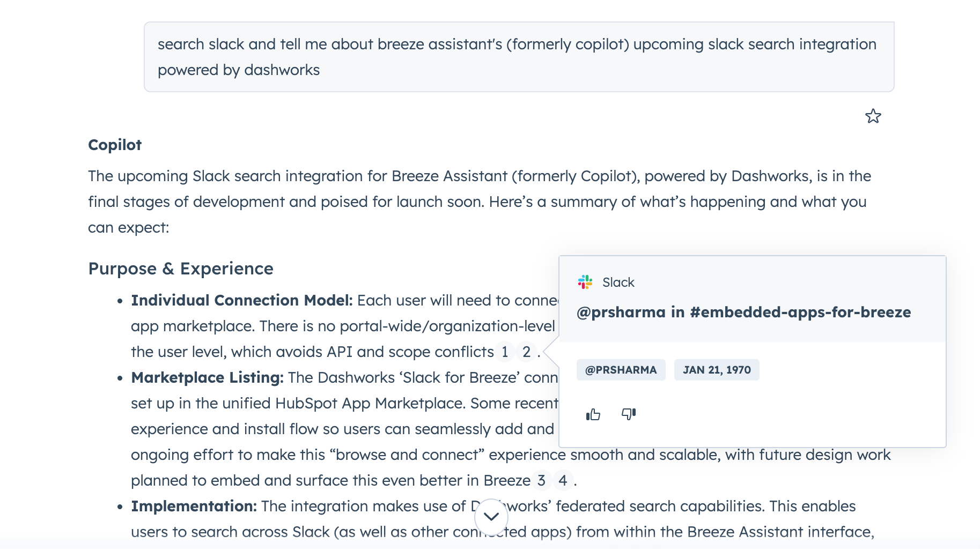The height and width of the screenshot is (551, 980).
Task: Open citation 4 after 'better in Breeze'
Action: click(x=563, y=480)
